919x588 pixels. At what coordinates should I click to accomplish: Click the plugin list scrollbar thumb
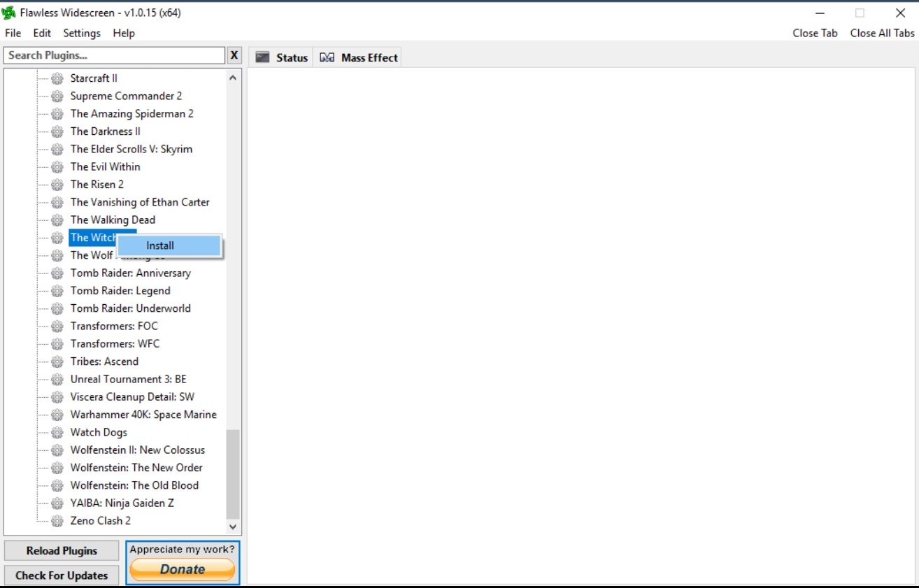233,474
